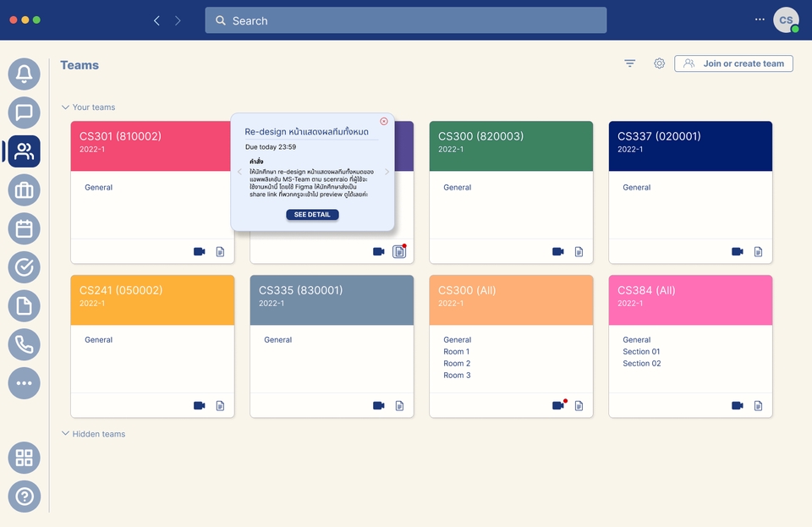This screenshot has width=812, height=527.
Task: Open the Activity bell notifications
Action: click(24, 74)
